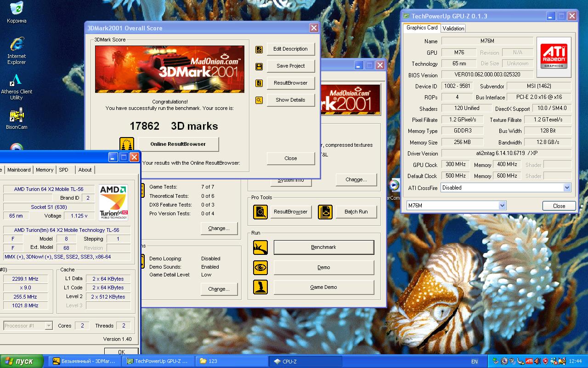Switch to the 123 folder taskbar item

(x=232, y=361)
